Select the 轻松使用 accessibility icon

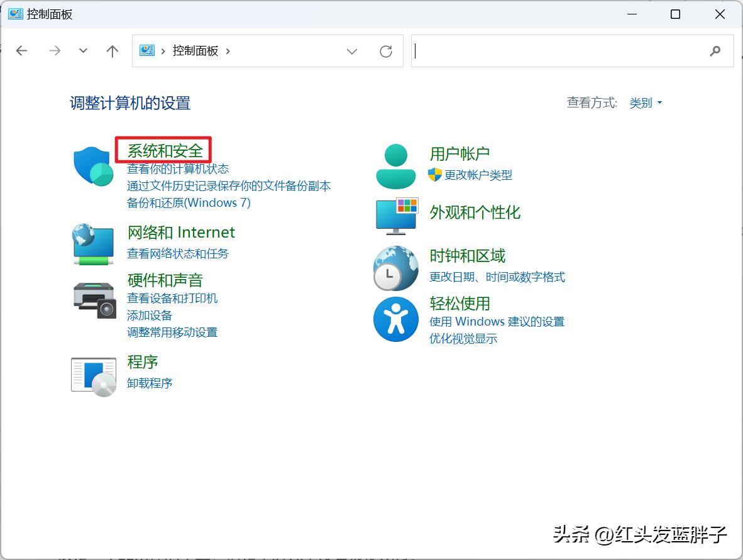[x=395, y=319]
